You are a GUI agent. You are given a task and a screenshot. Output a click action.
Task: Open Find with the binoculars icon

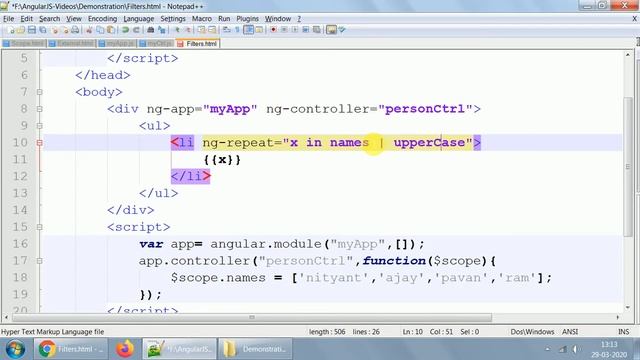click(151, 30)
